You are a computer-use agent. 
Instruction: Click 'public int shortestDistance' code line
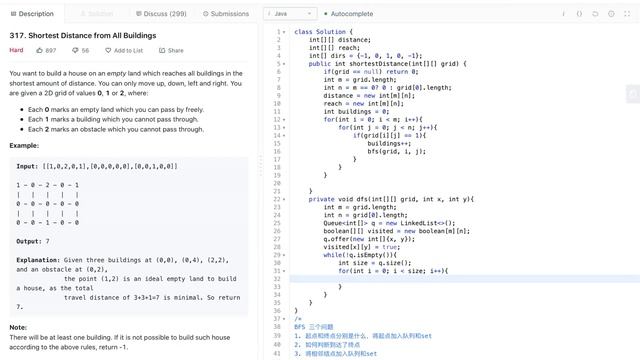[x=387, y=64]
